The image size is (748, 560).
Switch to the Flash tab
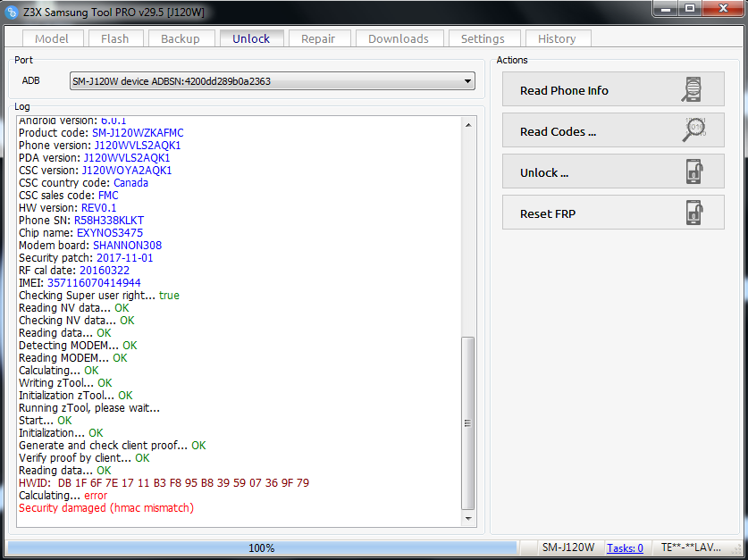[x=115, y=38]
